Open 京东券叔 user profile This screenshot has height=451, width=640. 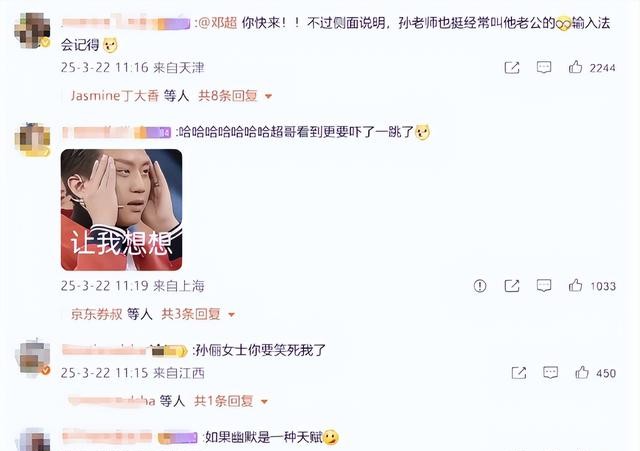tap(97, 314)
